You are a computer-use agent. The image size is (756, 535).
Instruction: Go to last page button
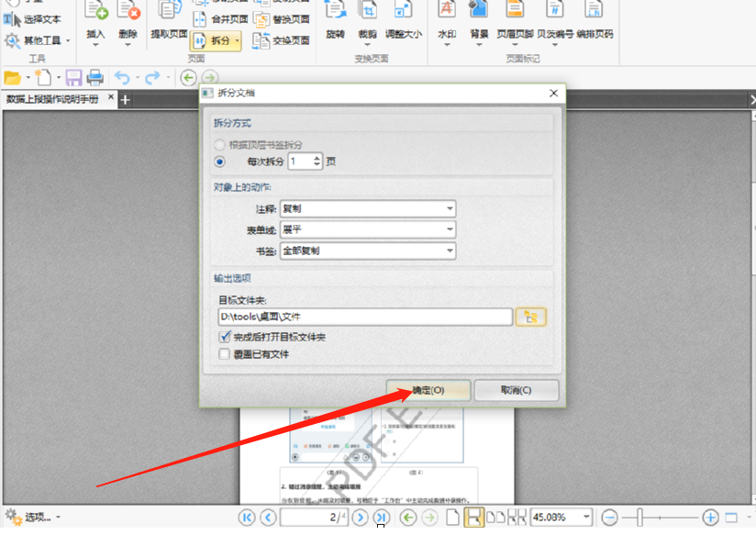point(381,518)
